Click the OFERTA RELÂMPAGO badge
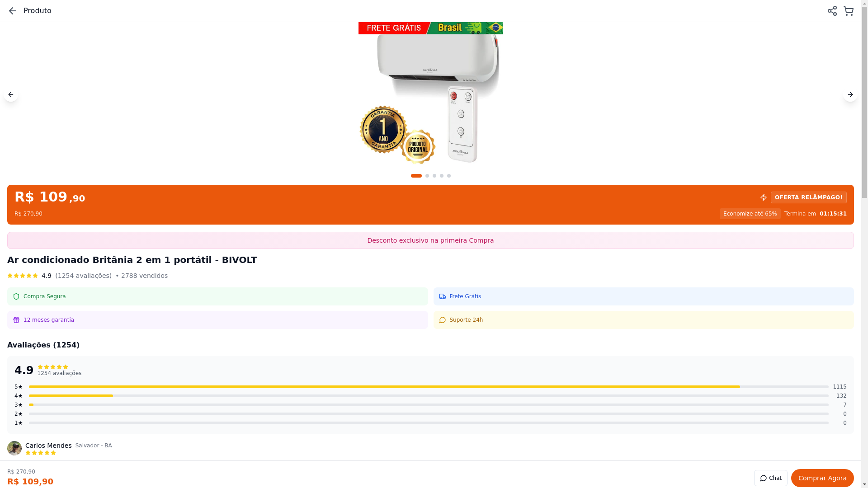The image size is (868, 488). [x=809, y=197]
